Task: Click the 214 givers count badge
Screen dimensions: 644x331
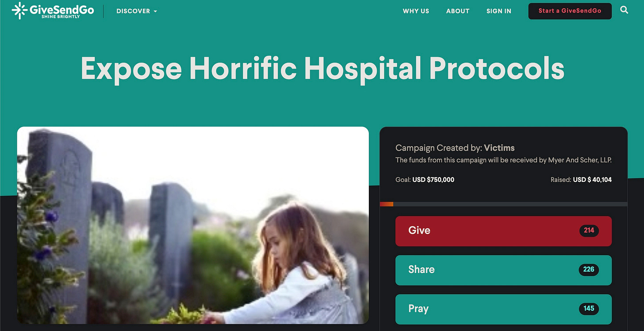Action: (589, 231)
